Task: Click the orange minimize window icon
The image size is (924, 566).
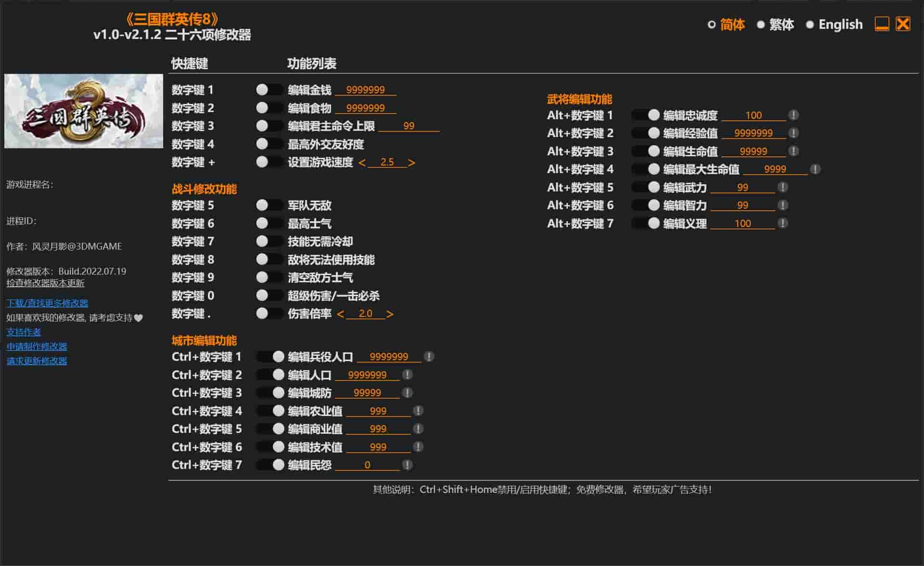Action: [x=882, y=24]
